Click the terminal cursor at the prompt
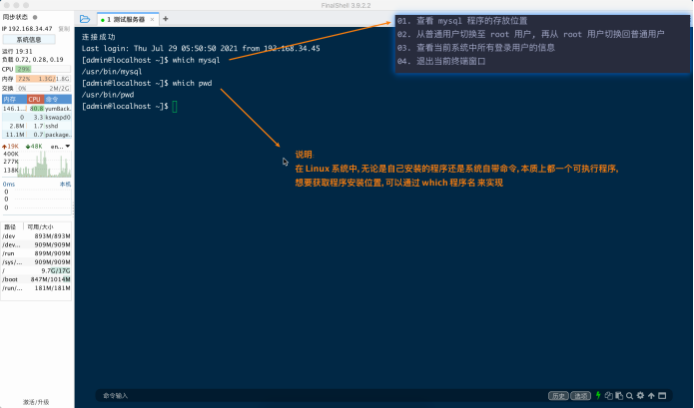 (175, 107)
